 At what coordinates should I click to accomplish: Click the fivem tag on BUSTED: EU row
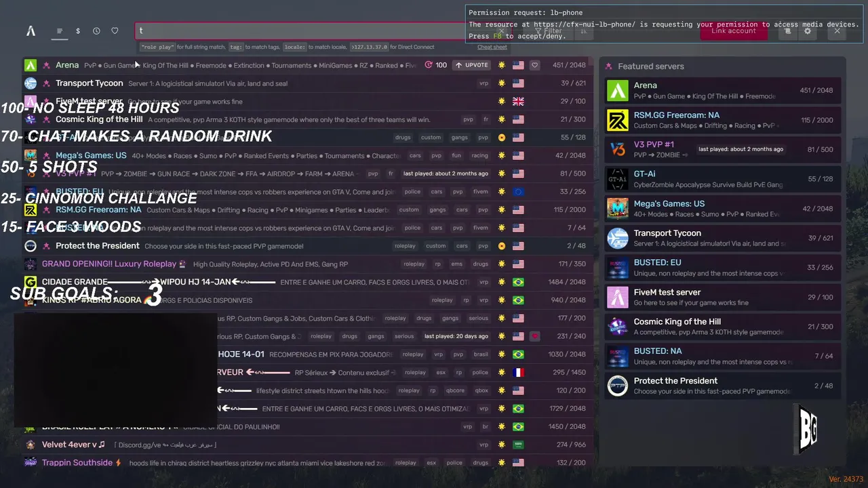(x=480, y=192)
